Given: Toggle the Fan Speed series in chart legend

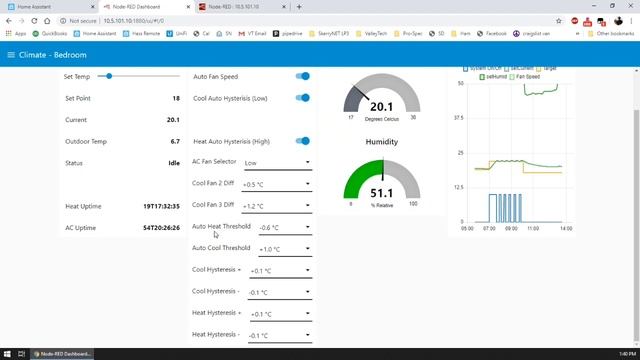Looking at the screenshot, I should (x=524, y=77).
